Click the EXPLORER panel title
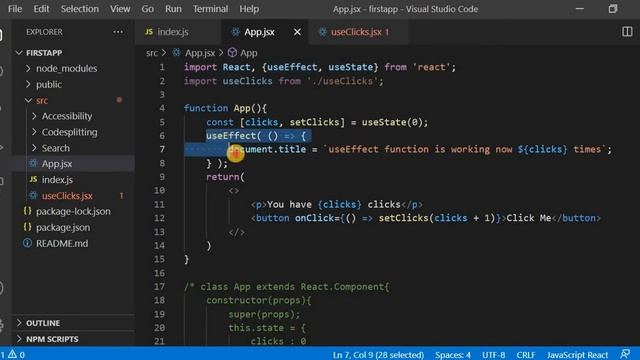Viewport: 640px width, 360px height. (x=44, y=32)
